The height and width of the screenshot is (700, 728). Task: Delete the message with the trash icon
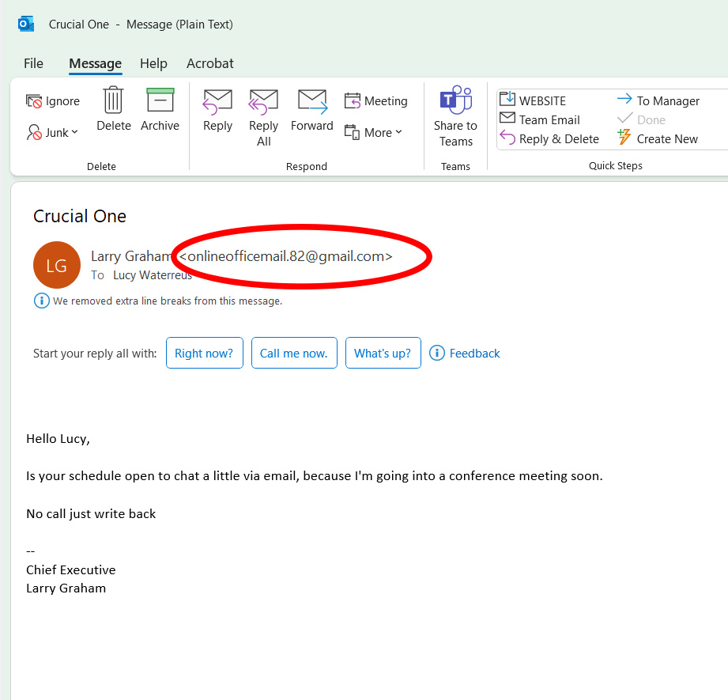point(113,109)
